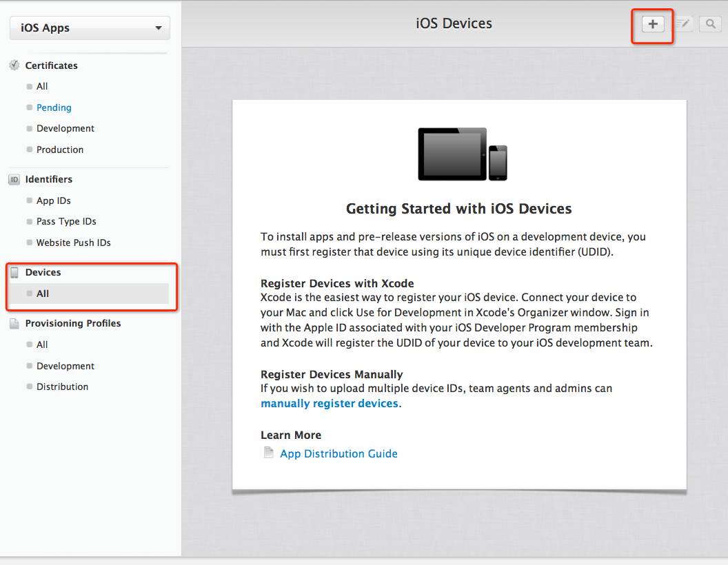Click the search magnifier icon
728x565 pixels.
[709, 24]
